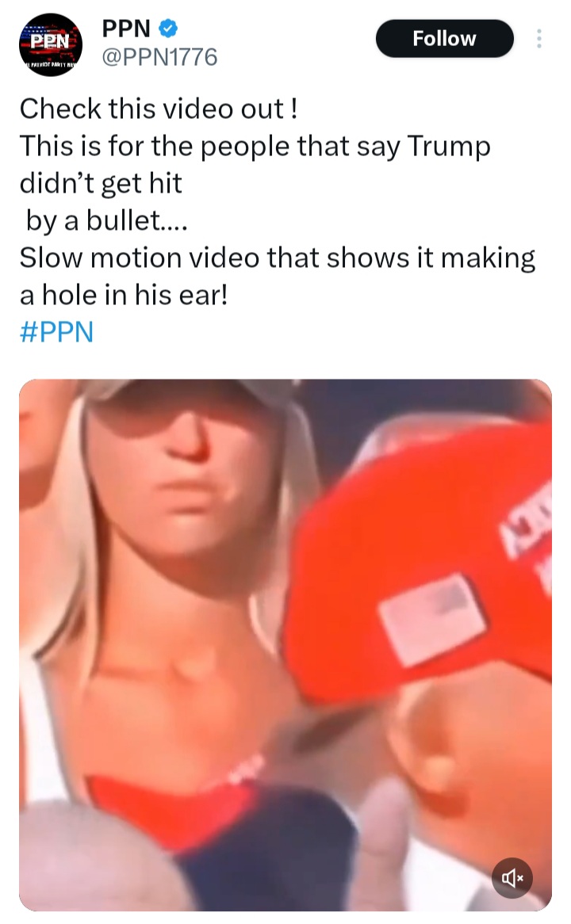Image resolution: width=571 pixels, height=924 pixels.
Task: Click the 'Check this video out !' line
Action: pyautogui.click(x=159, y=109)
